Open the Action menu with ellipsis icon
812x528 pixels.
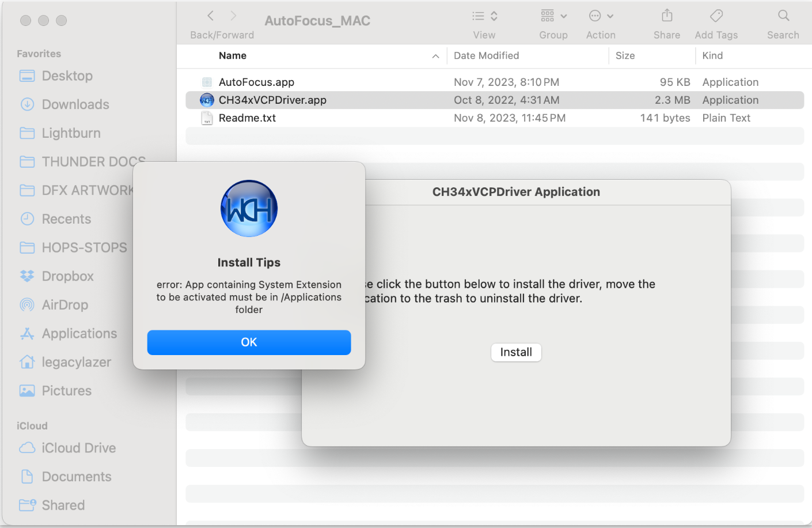pyautogui.click(x=601, y=16)
